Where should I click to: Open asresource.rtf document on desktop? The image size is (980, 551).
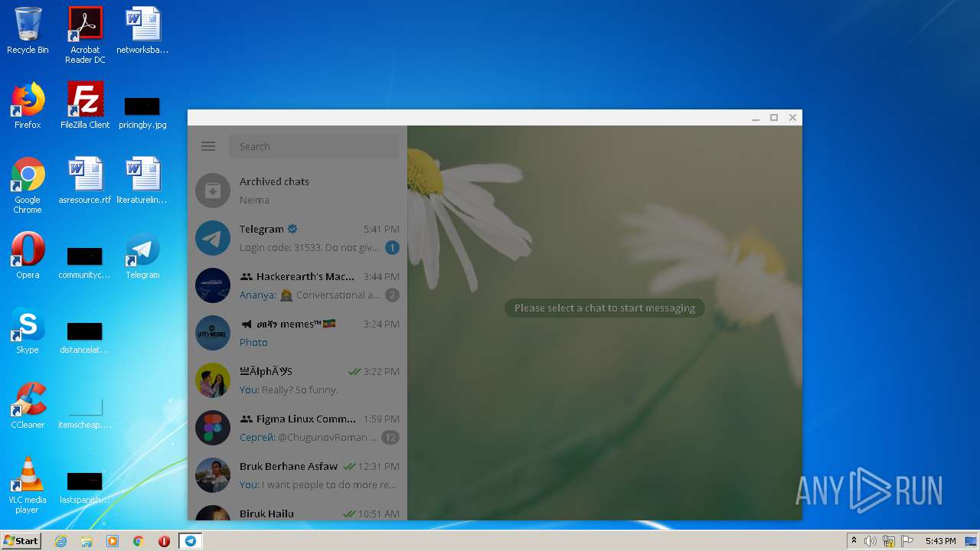[x=85, y=181]
